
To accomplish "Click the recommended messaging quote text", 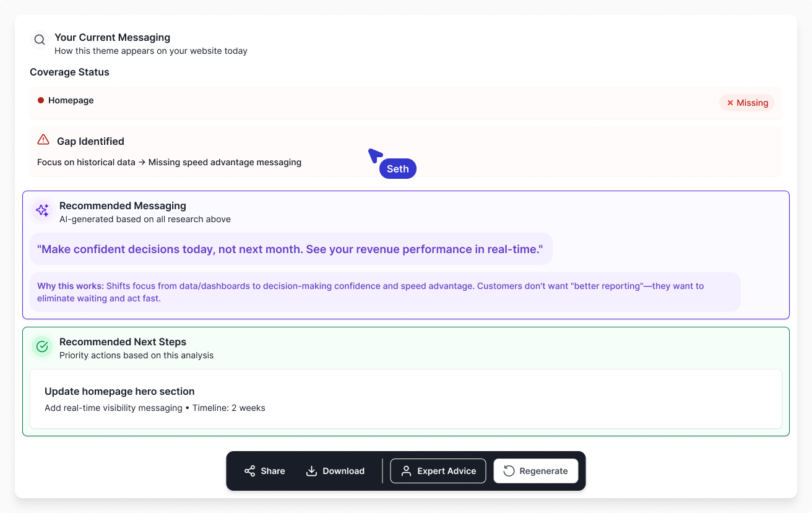I will click(290, 249).
